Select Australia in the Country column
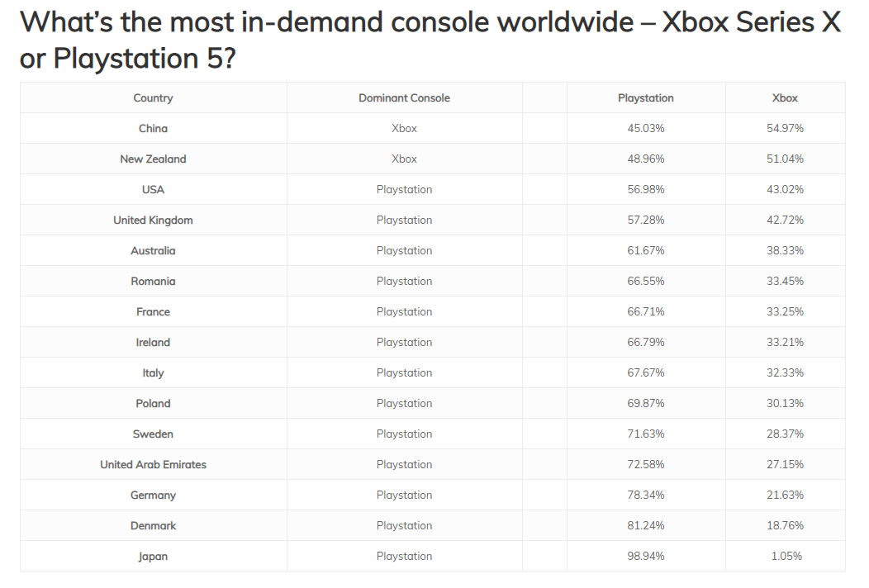Screen dimensions: 869x588 point(153,250)
